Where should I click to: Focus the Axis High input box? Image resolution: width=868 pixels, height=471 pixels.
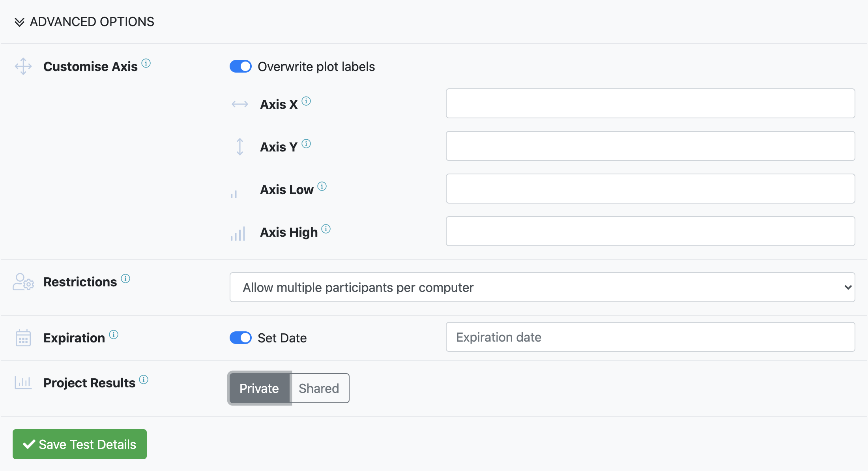click(650, 231)
